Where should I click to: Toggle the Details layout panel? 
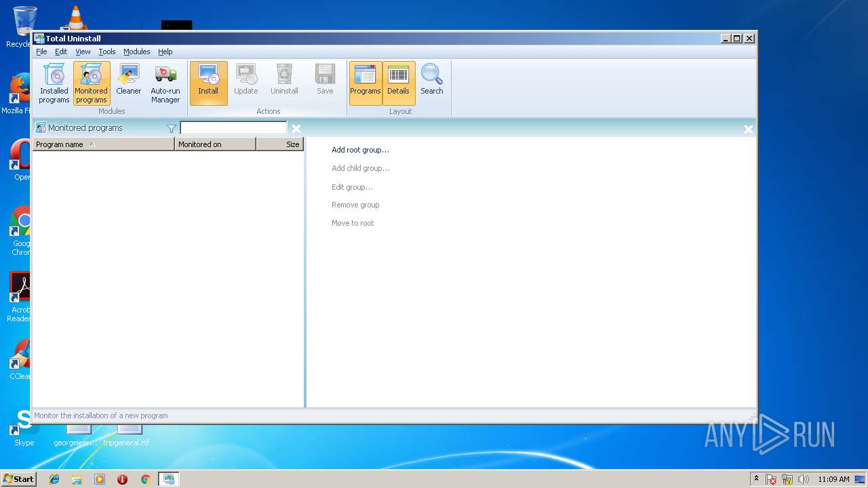click(x=398, y=83)
